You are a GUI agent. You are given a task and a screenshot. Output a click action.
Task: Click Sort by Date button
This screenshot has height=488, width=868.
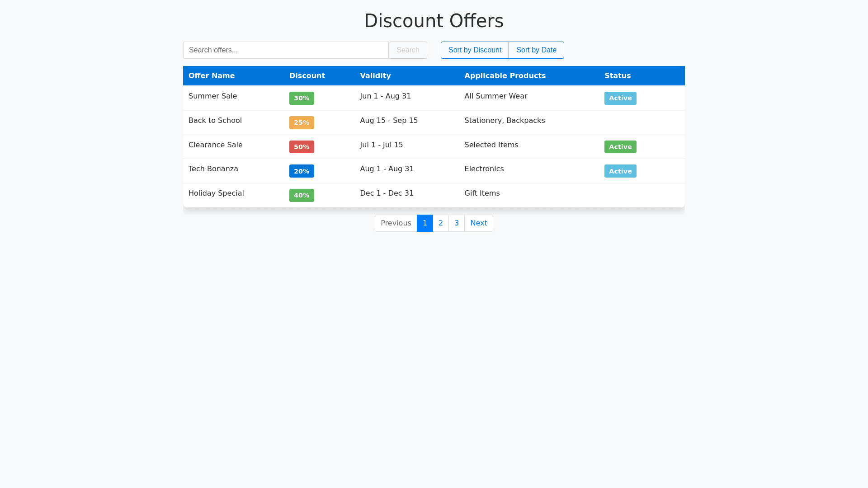(536, 50)
